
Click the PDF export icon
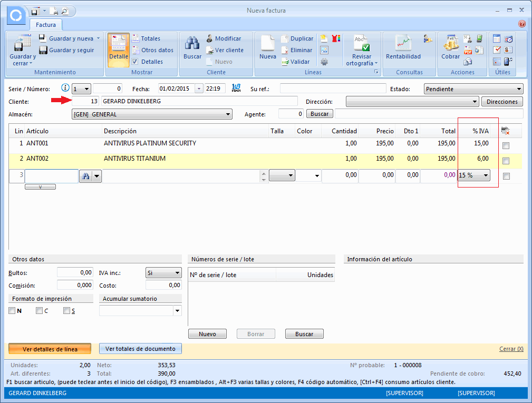click(x=468, y=51)
